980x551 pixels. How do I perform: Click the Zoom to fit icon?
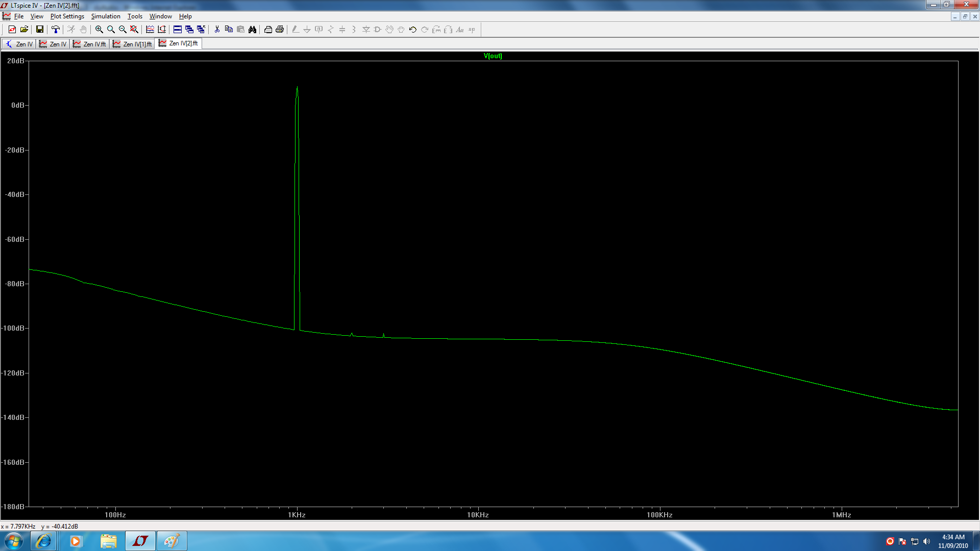click(134, 30)
